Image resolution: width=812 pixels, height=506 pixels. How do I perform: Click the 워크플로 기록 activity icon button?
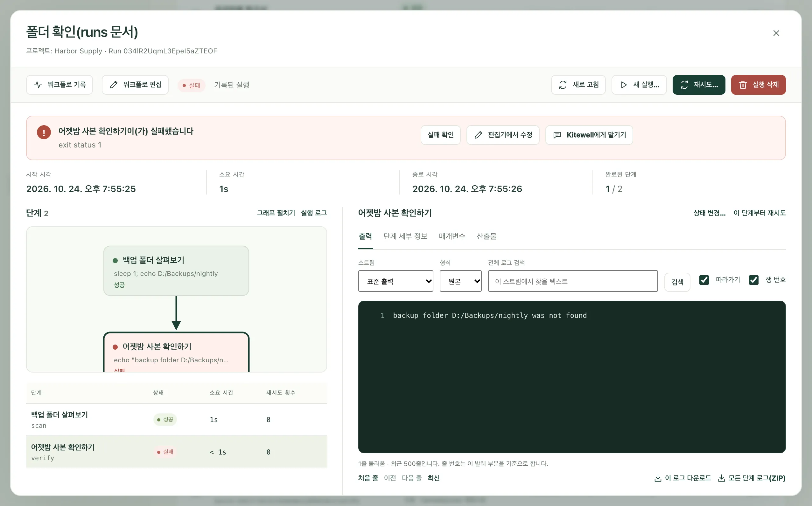pyautogui.click(x=38, y=85)
